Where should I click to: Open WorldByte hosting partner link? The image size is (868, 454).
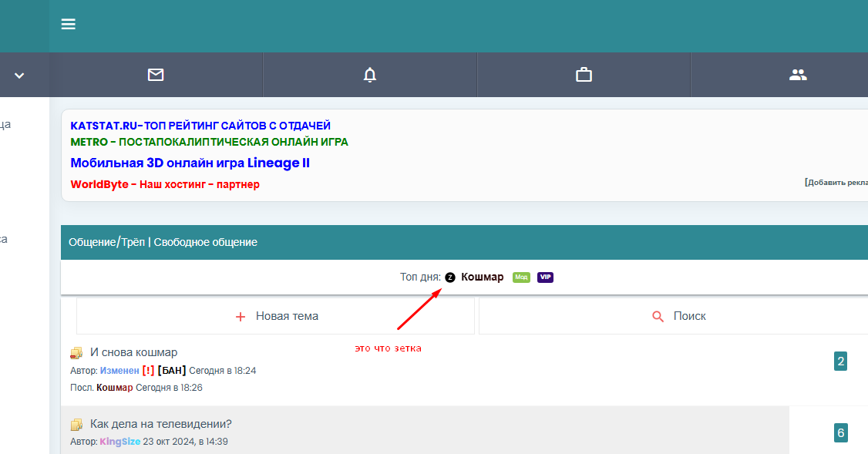coord(165,184)
